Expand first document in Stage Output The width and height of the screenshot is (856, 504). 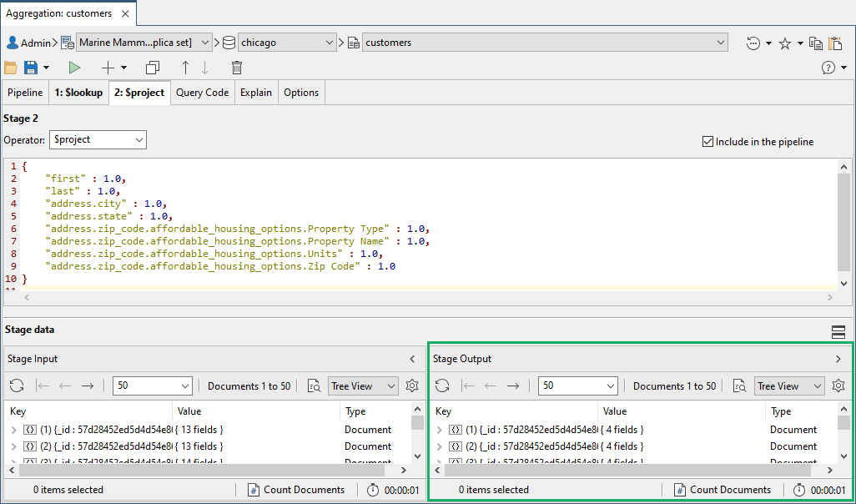click(x=439, y=430)
